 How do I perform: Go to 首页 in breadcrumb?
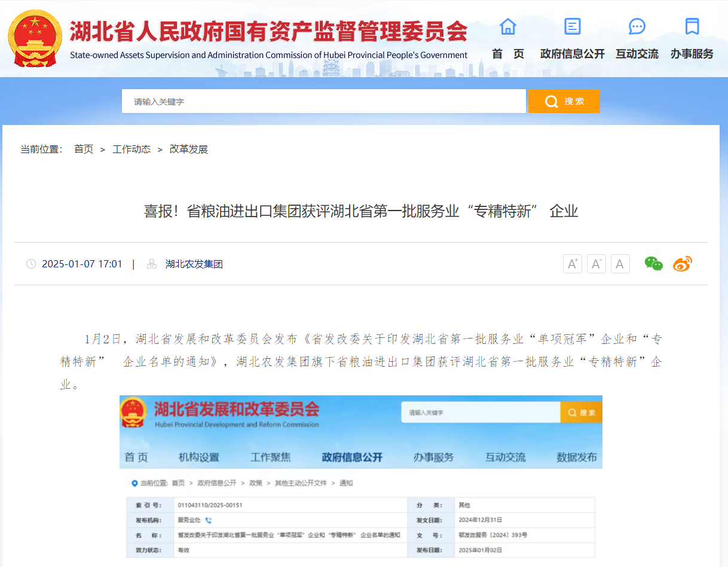(x=84, y=150)
